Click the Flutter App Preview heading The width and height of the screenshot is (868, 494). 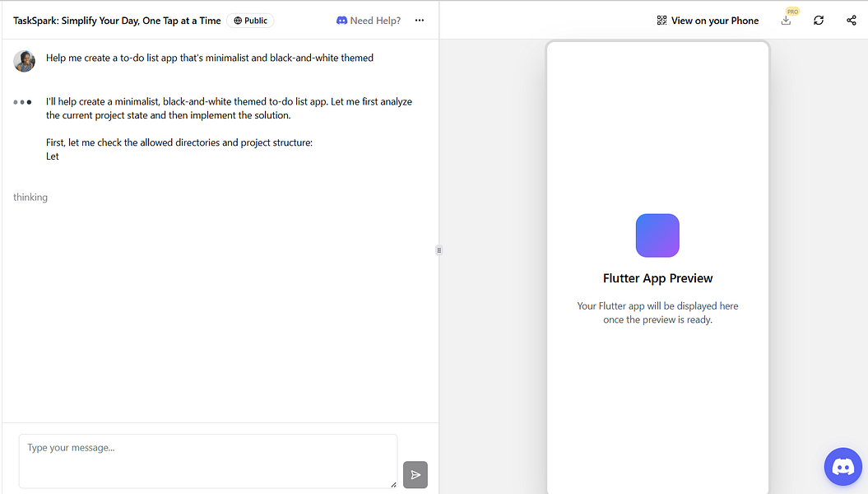point(657,278)
